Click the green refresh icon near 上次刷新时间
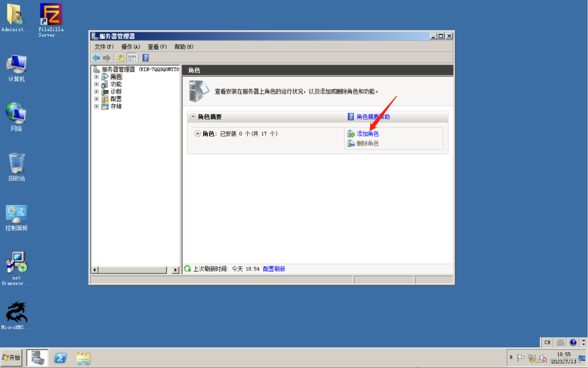 tap(188, 268)
